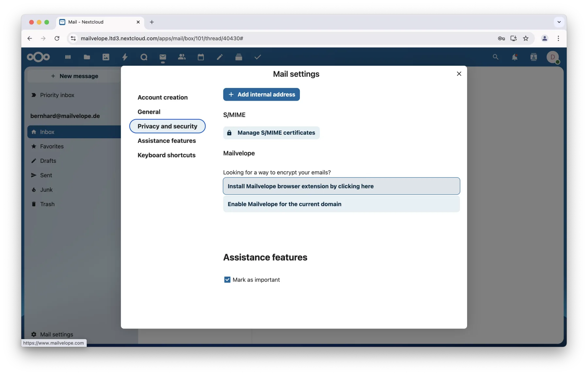Select the Assistance features section
588x375 pixels.
pos(167,141)
